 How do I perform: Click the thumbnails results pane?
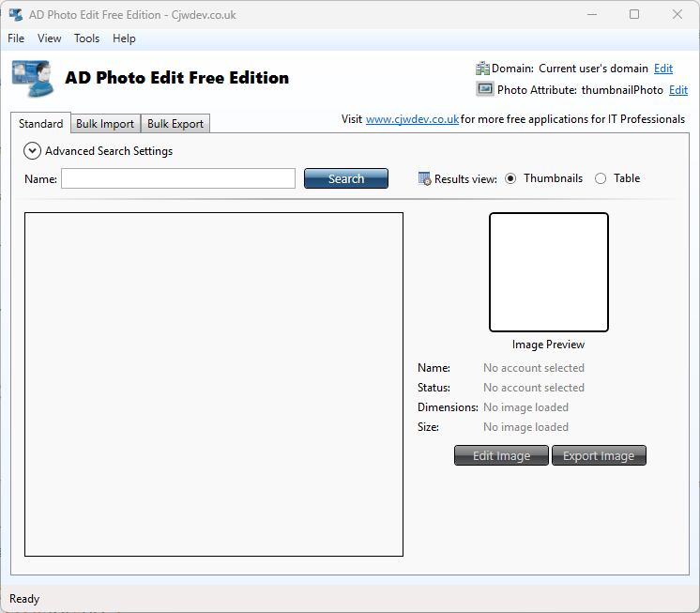(214, 384)
